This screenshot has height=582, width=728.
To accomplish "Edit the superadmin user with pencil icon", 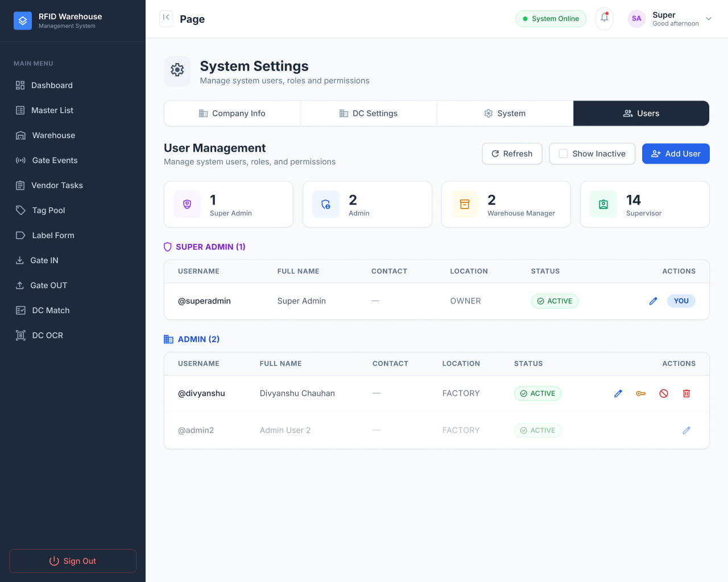I will click(653, 301).
